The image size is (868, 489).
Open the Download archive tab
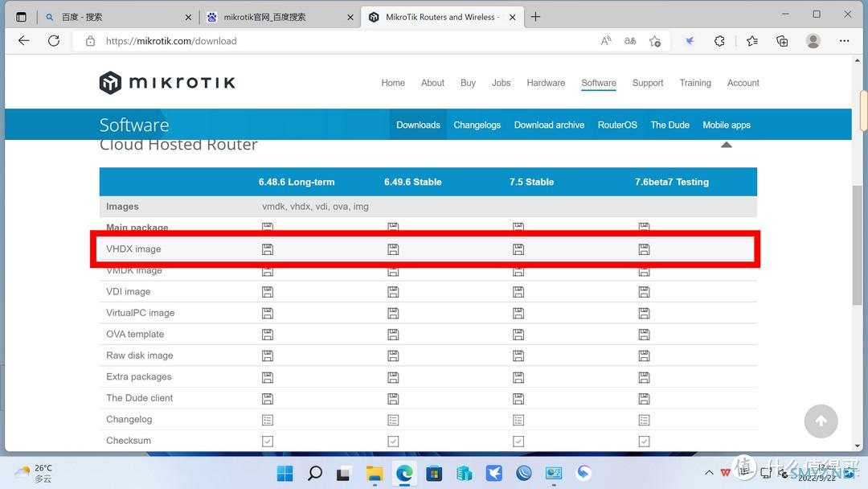(x=549, y=125)
